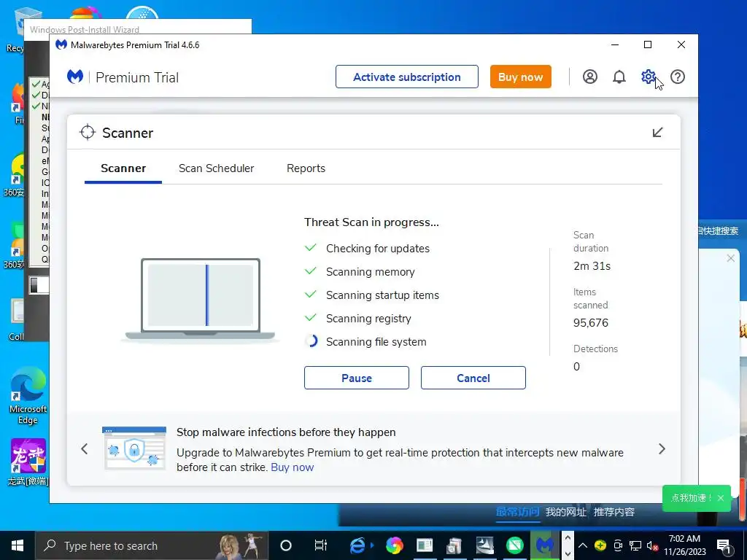Viewport: 747px width, 560px height.
Task: Open the green app icon in the taskbar
Action: tap(514, 545)
